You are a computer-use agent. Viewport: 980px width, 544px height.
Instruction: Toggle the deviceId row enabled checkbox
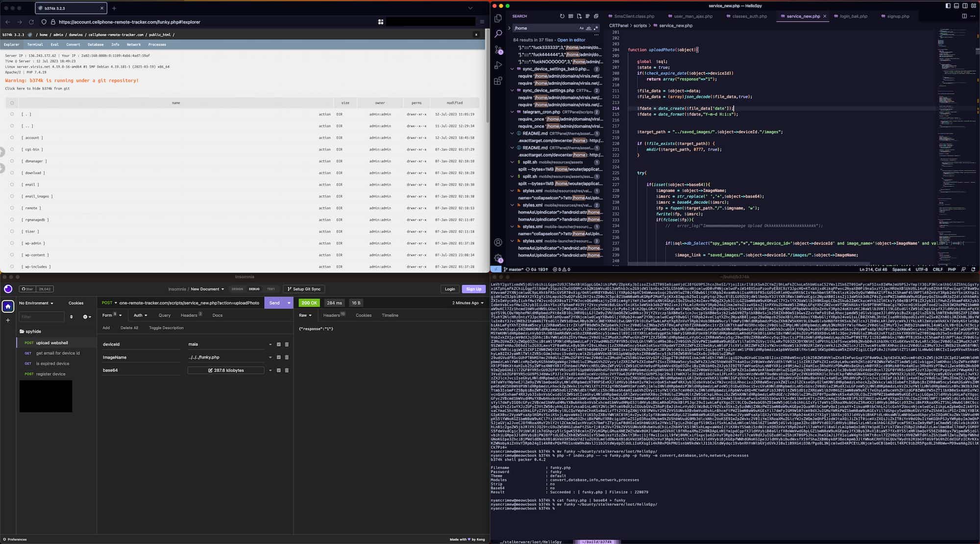point(279,345)
